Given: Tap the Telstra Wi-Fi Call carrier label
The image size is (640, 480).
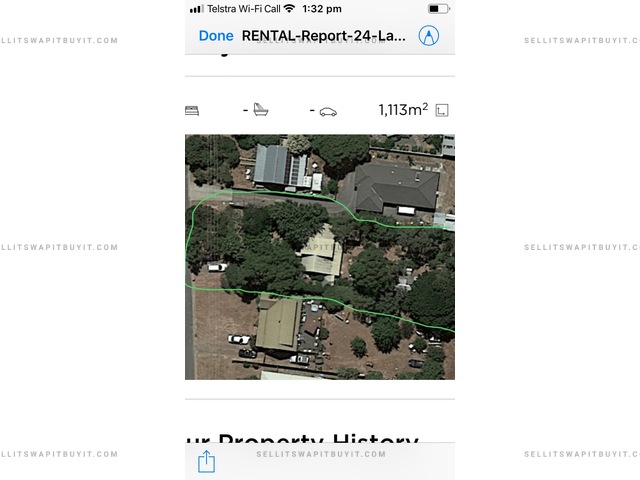Looking at the screenshot, I should point(243,8).
